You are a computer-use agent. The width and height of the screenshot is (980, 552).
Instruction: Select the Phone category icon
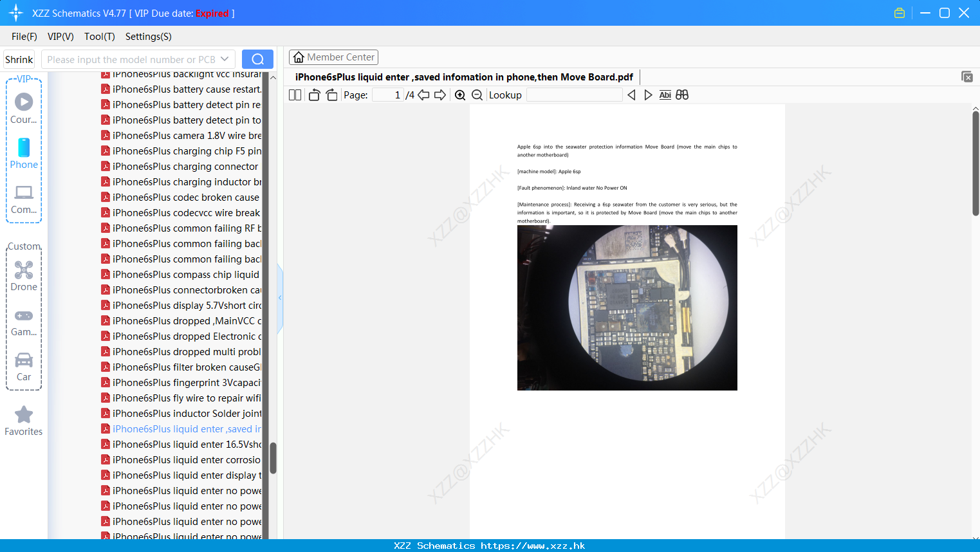point(24,153)
